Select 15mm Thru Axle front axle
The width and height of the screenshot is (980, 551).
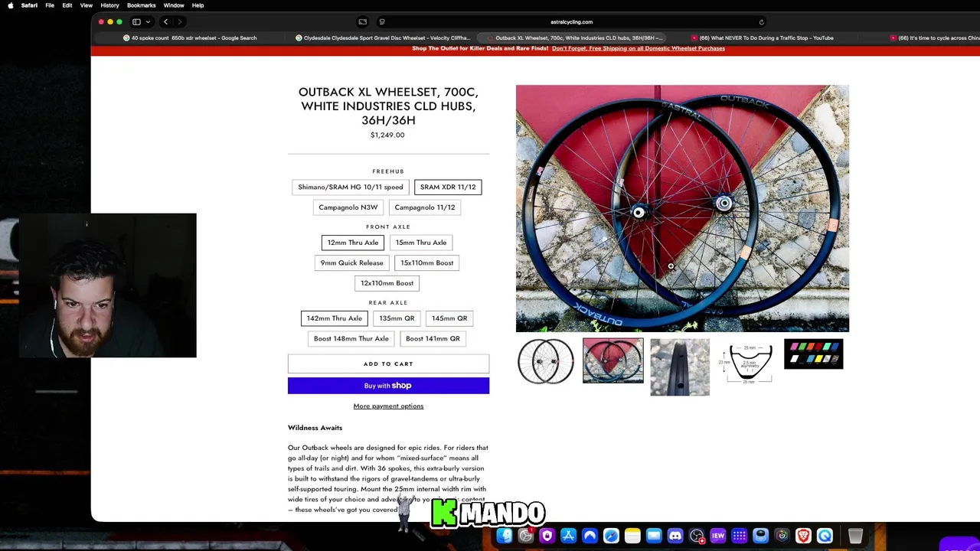[x=421, y=243]
